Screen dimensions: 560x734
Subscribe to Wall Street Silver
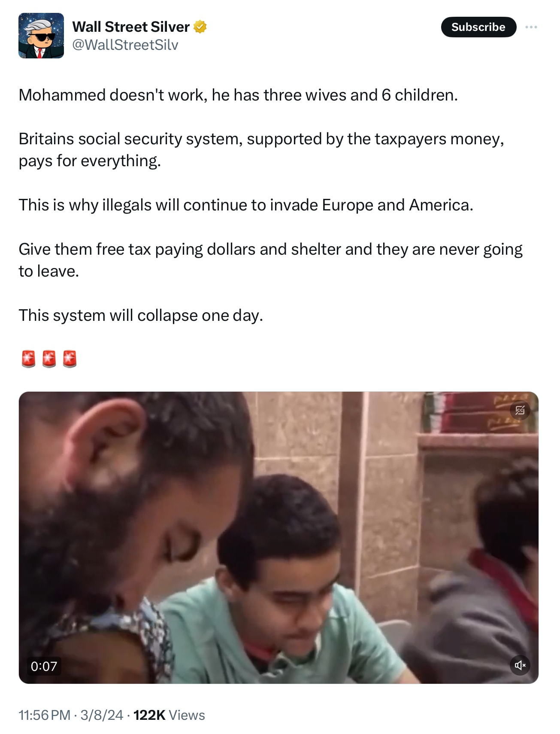[478, 27]
